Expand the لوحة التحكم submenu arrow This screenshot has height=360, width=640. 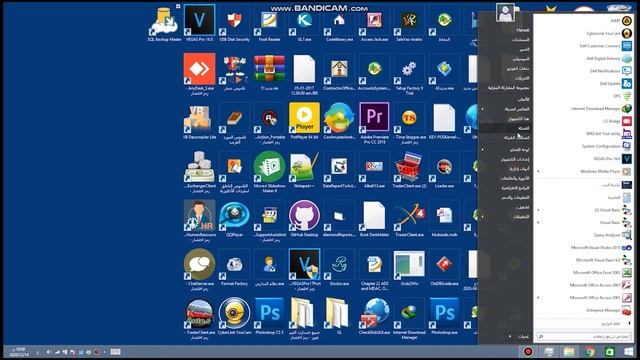click(x=482, y=150)
